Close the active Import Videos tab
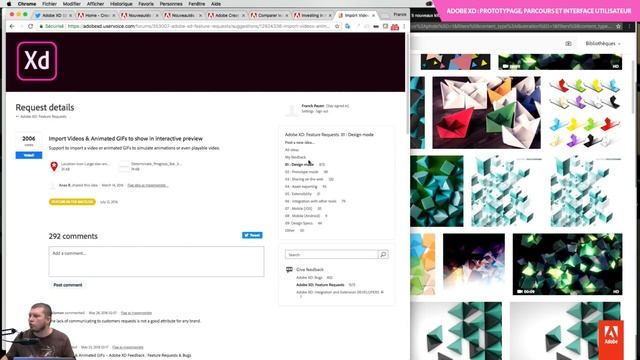The height and width of the screenshot is (360, 640). click(373, 16)
